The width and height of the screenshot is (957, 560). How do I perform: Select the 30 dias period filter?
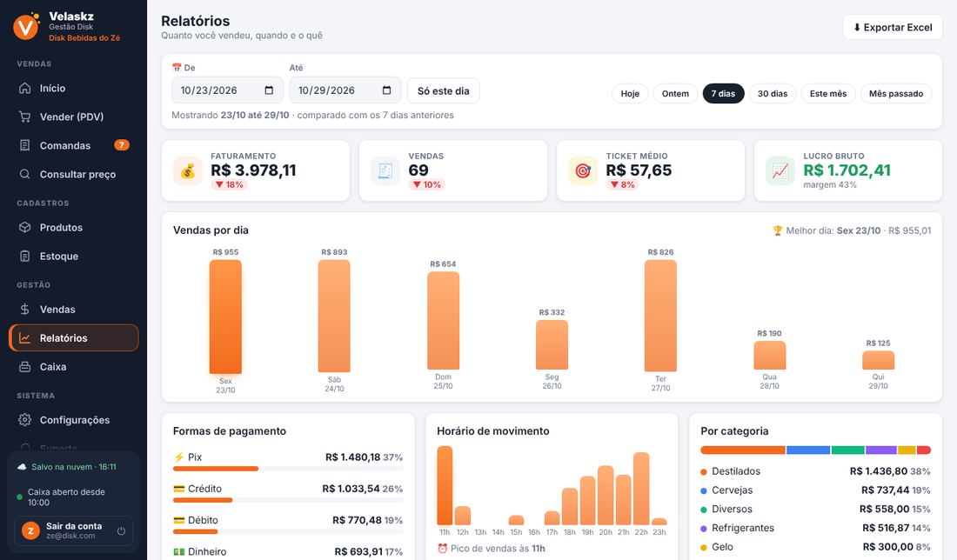click(772, 93)
